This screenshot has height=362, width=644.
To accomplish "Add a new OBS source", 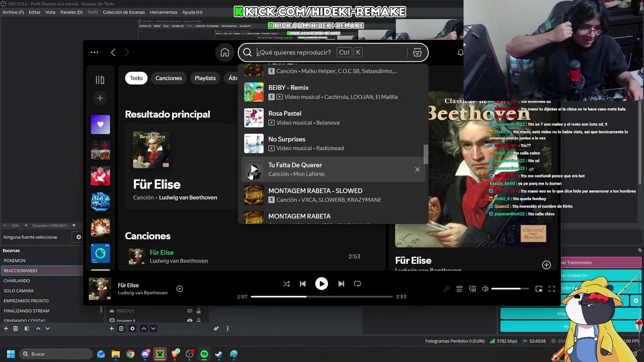I will (x=112, y=328).
